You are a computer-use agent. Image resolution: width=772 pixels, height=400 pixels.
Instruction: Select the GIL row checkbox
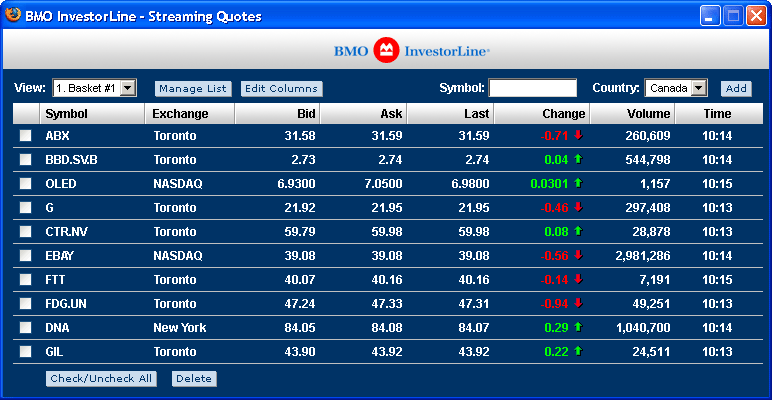tap(26, 351)
